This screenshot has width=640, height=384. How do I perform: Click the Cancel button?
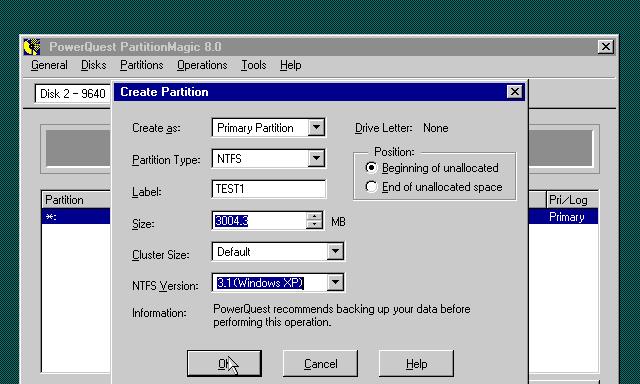tap(320, 364)
